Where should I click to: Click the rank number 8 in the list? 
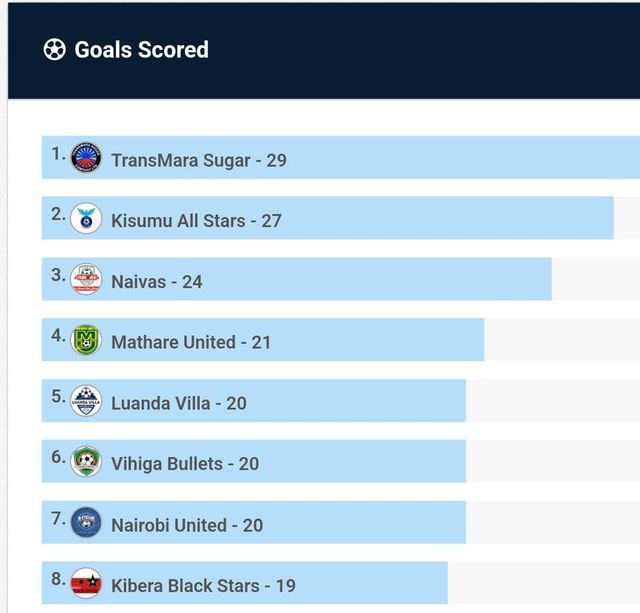(x=58, y=579)
